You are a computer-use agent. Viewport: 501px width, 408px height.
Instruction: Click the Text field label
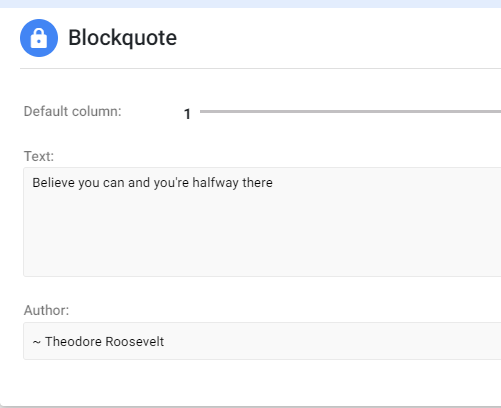(39, 156)
